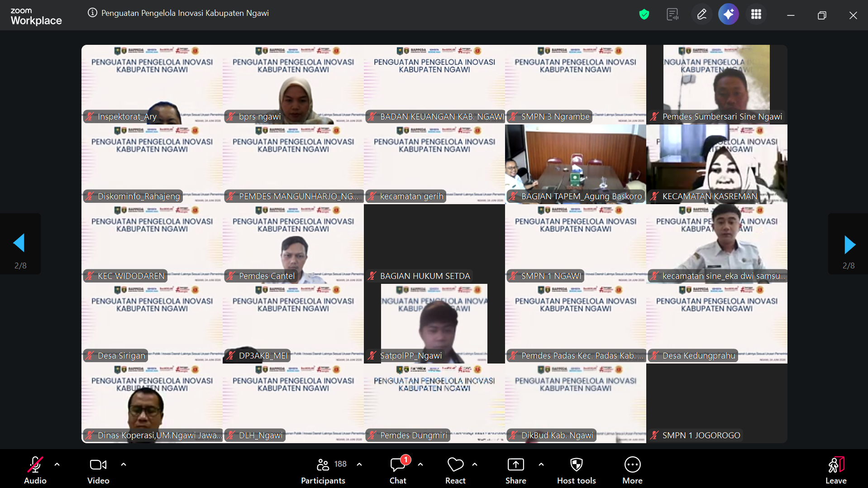Unmute microphone with Audio button

point(35,470)
